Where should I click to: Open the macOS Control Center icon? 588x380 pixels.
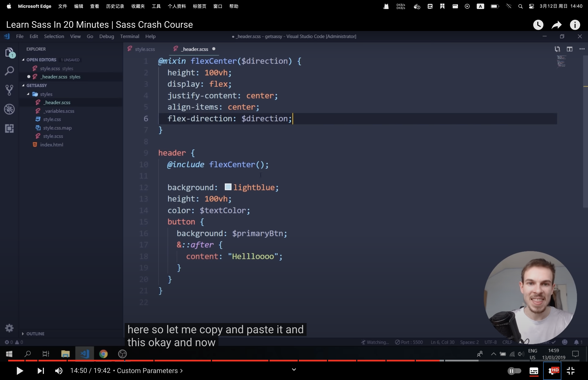point(532,6)
